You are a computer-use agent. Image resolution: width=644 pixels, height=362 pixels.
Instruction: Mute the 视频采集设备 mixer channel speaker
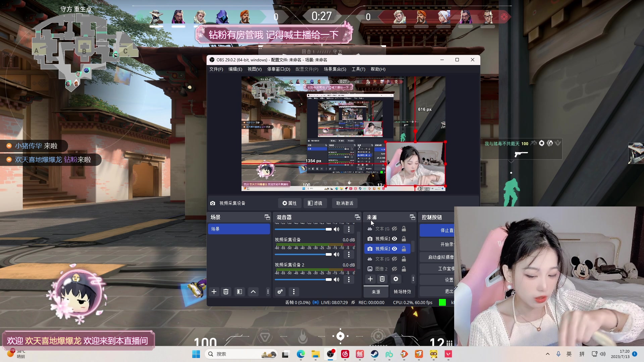click(336, 254)
